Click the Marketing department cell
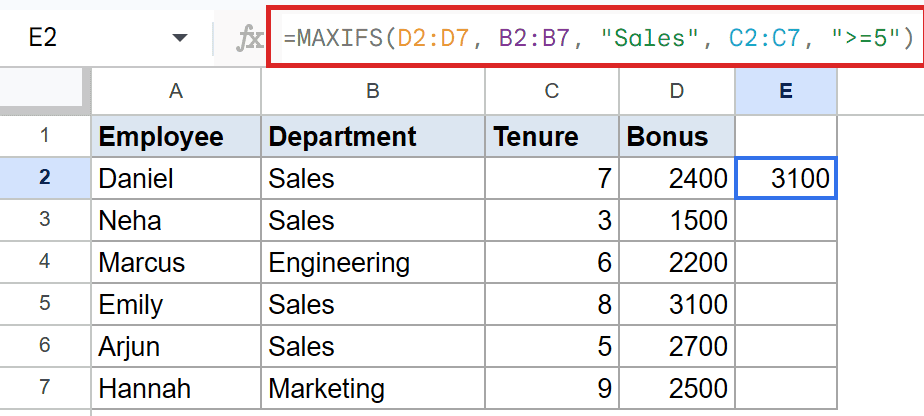Image resolution: width=924 pixels, height=416 pixels. 373,387
